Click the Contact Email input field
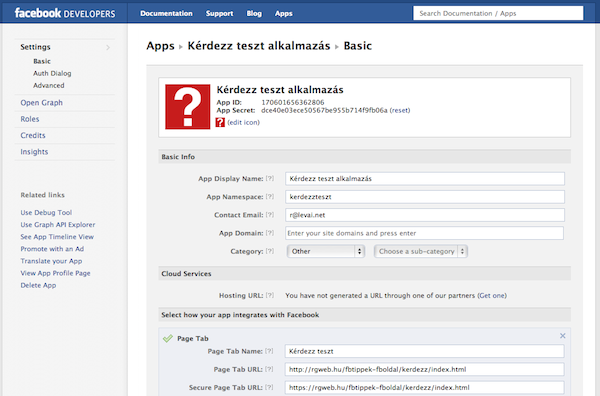 point(425,215)
